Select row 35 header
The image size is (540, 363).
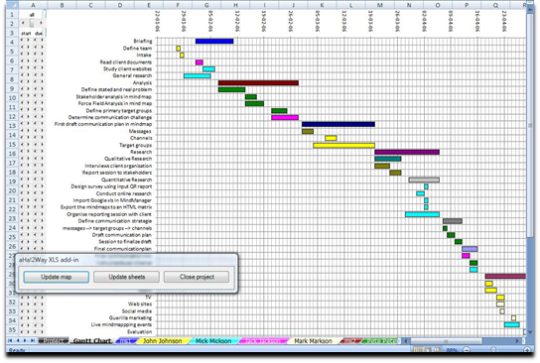coord(12,330)
